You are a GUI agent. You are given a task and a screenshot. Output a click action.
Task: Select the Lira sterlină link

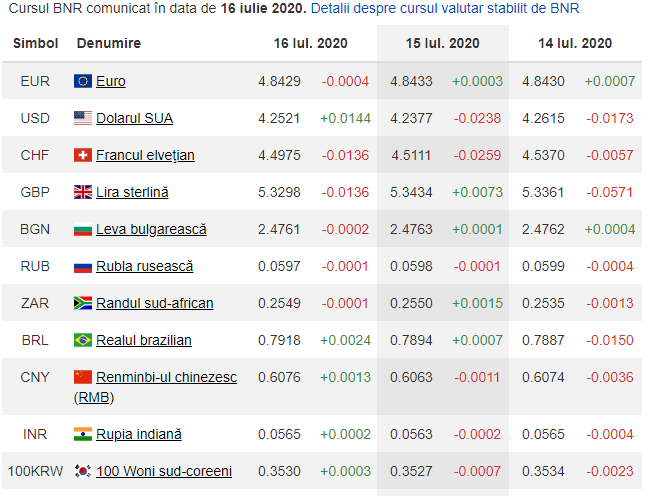[132, 192]
